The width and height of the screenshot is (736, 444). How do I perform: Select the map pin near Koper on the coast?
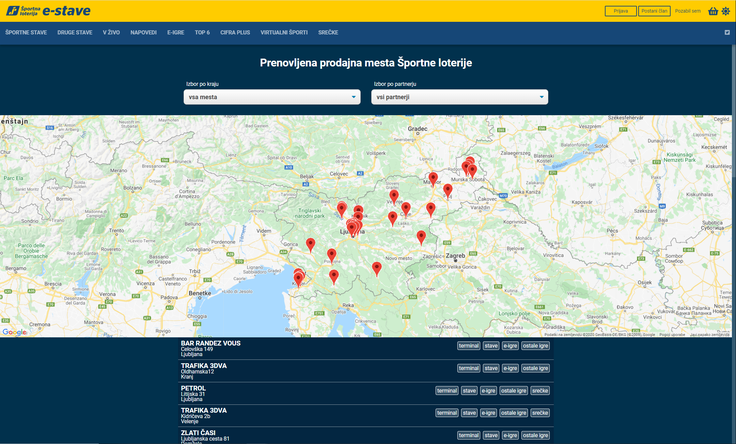point(298,279)
